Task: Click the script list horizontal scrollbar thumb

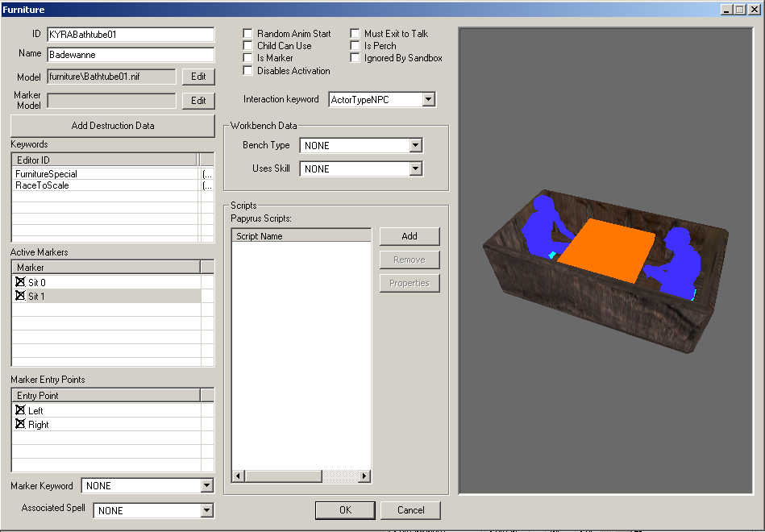Action: 284,476
